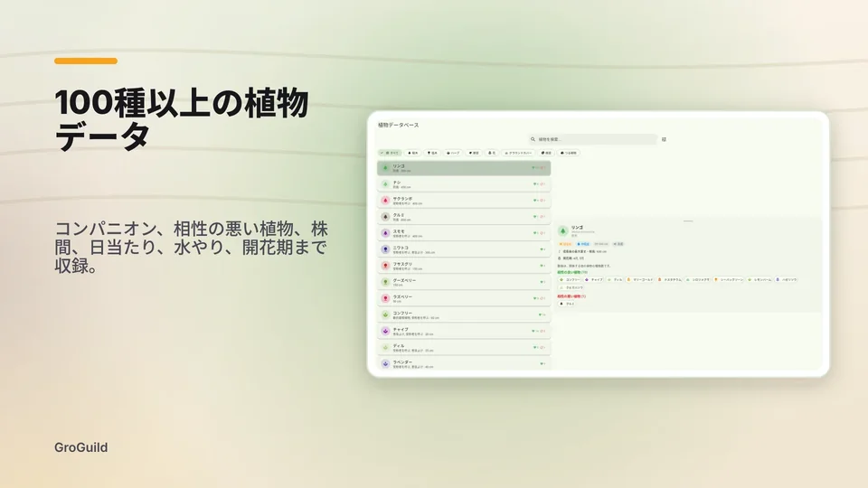The image size is (868, 488).
Task: Select the すべて filter chip
Action: point(390,153)
